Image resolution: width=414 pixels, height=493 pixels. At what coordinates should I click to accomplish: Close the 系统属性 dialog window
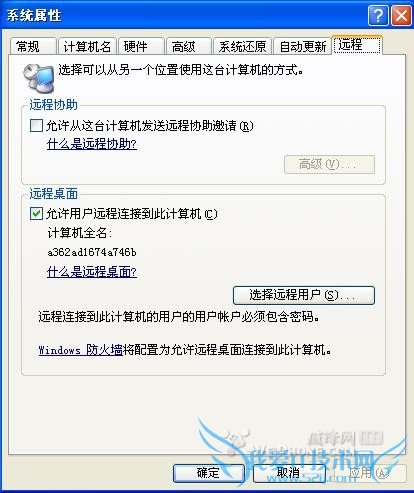[401, 15]
